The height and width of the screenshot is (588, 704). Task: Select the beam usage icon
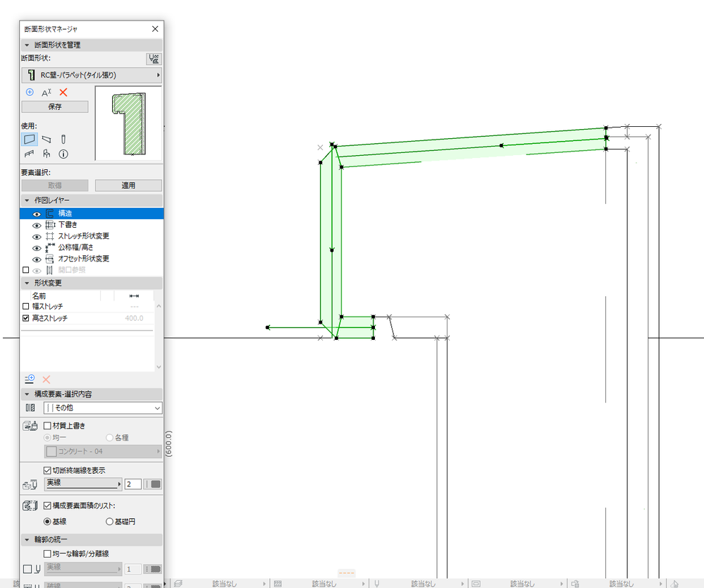pos(47,140)
